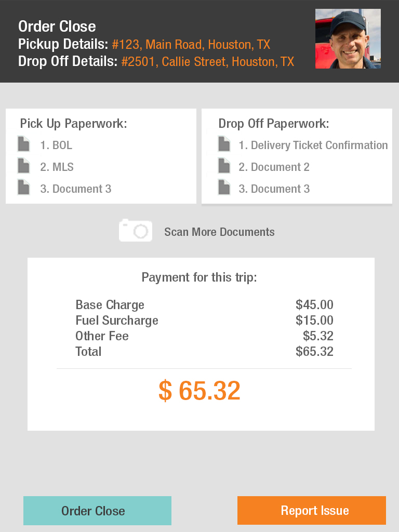Select drop off Document 3 file icon
Screen dimensions: 399x532
pos(224,187)
